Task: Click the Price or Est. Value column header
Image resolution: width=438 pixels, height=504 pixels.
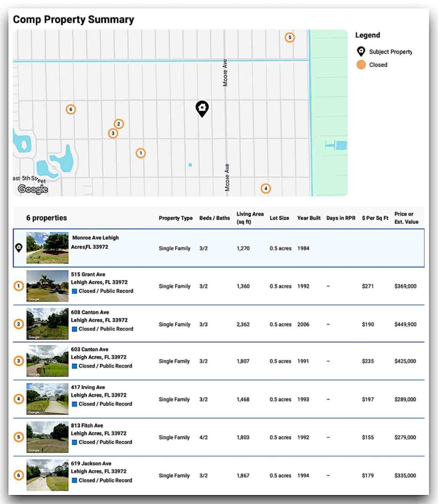Action: pos(406,218)
